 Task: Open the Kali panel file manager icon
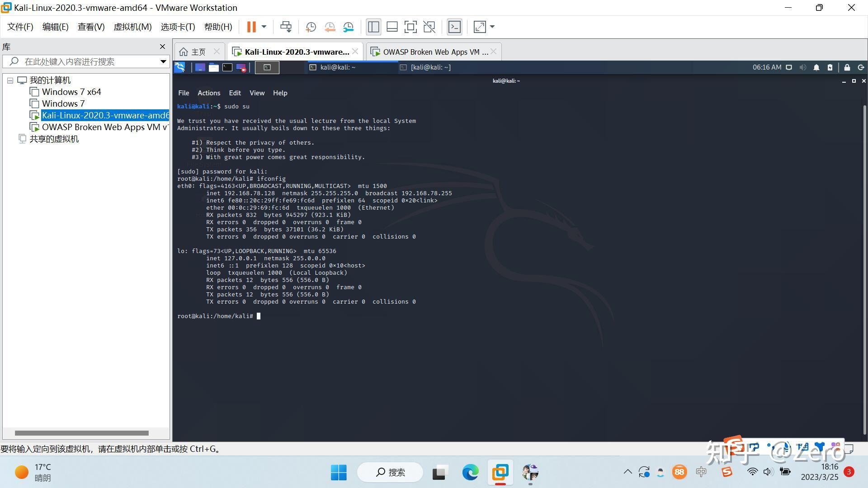(214, 67)
